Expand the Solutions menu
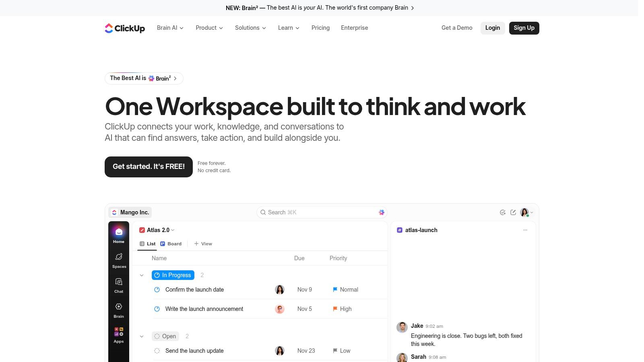This screenshot has width=644, height=362. 250,28
